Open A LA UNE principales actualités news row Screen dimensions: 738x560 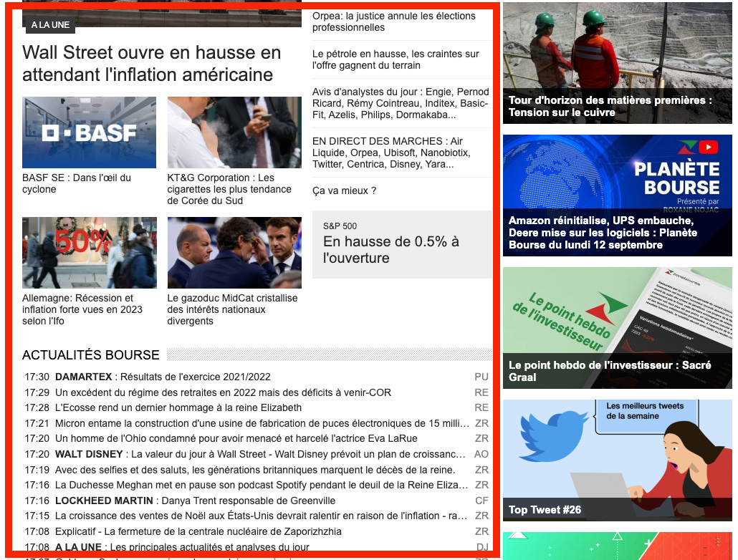(x=182, y=547)
